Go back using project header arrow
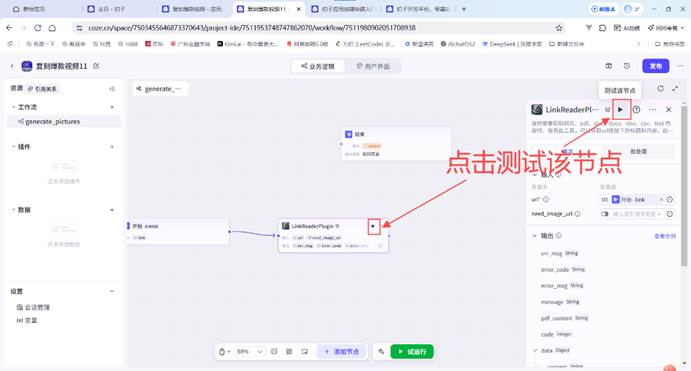 coord(12,66)
